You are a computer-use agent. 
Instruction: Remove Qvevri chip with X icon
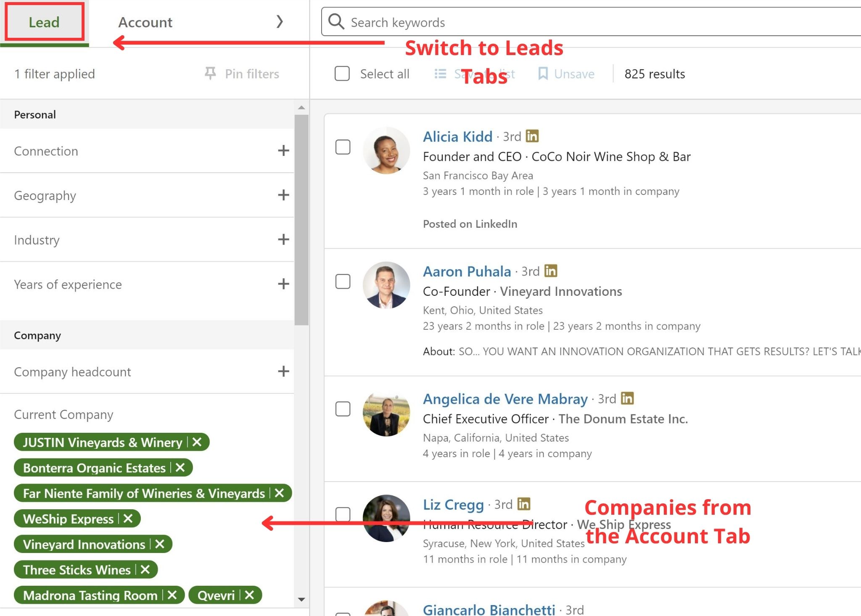[x=249, y=595]
